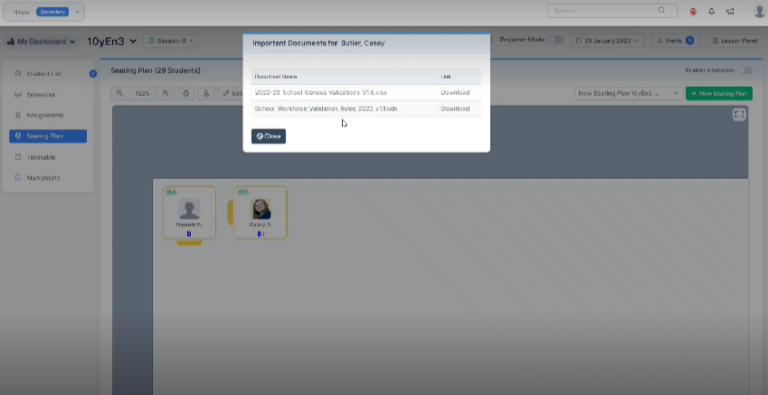Create a New Seating Plan

tap(719, 93)
